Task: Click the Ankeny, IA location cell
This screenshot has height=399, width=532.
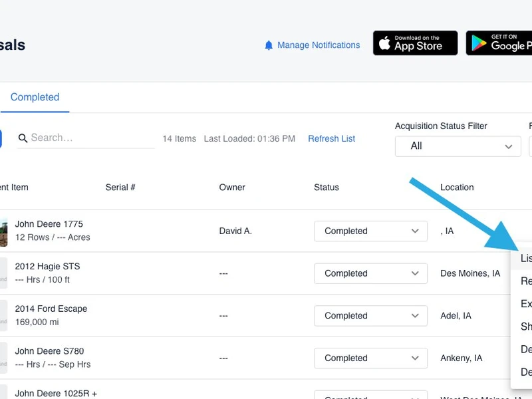Action: pos(461,358)
